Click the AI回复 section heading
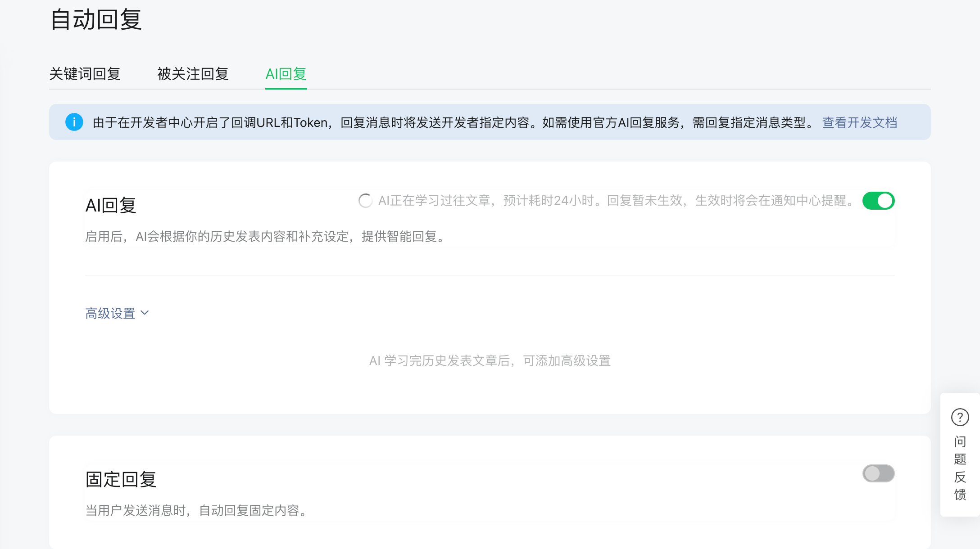 coord(110,205)
